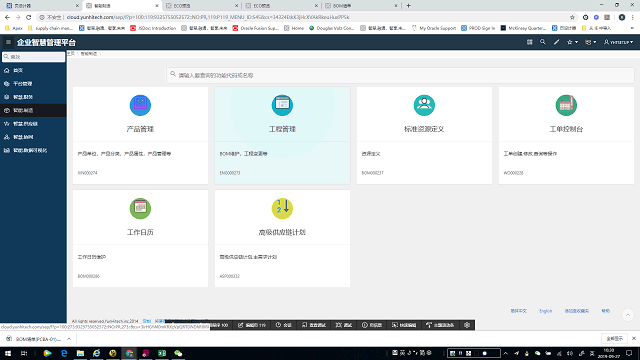Click the function name search box

coord(400,75)
